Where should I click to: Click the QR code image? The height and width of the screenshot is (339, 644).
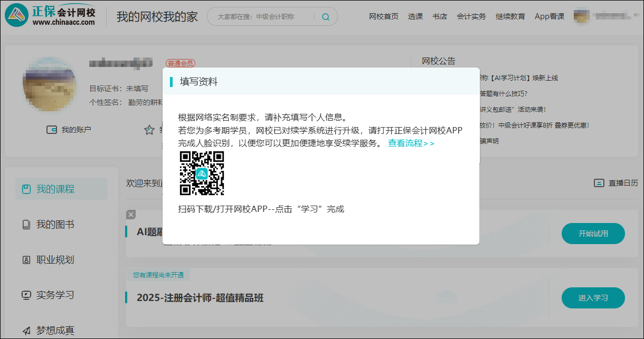(202, 173)
